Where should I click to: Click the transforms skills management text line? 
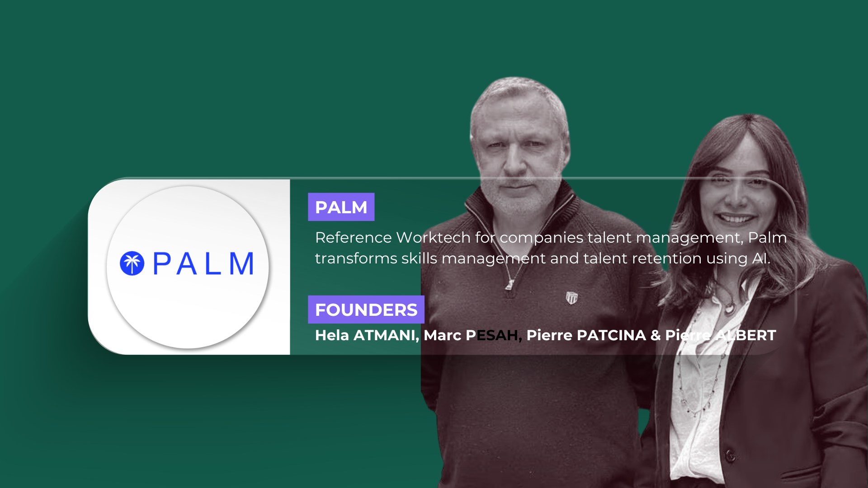click(x=542, y=258)
